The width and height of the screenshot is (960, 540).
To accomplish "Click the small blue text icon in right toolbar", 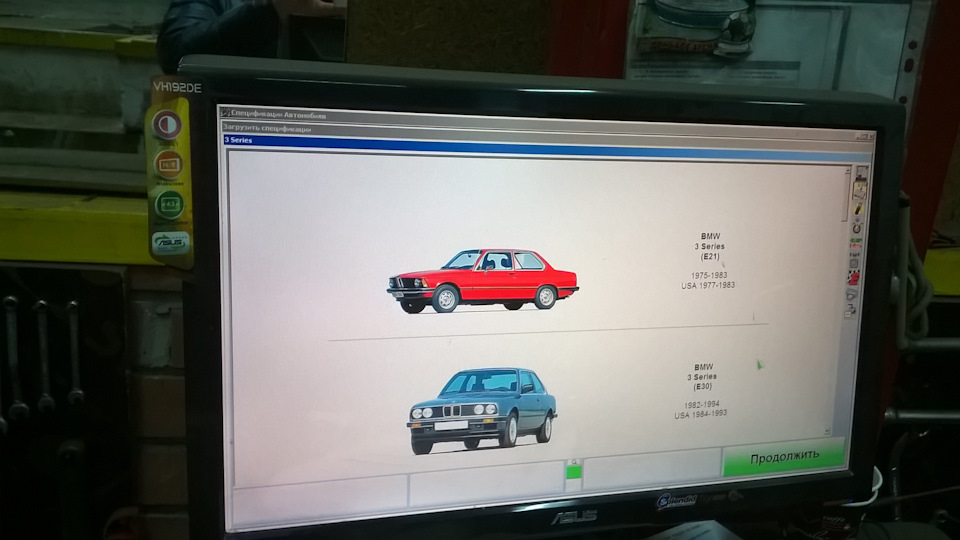I will tap(855, 255).
